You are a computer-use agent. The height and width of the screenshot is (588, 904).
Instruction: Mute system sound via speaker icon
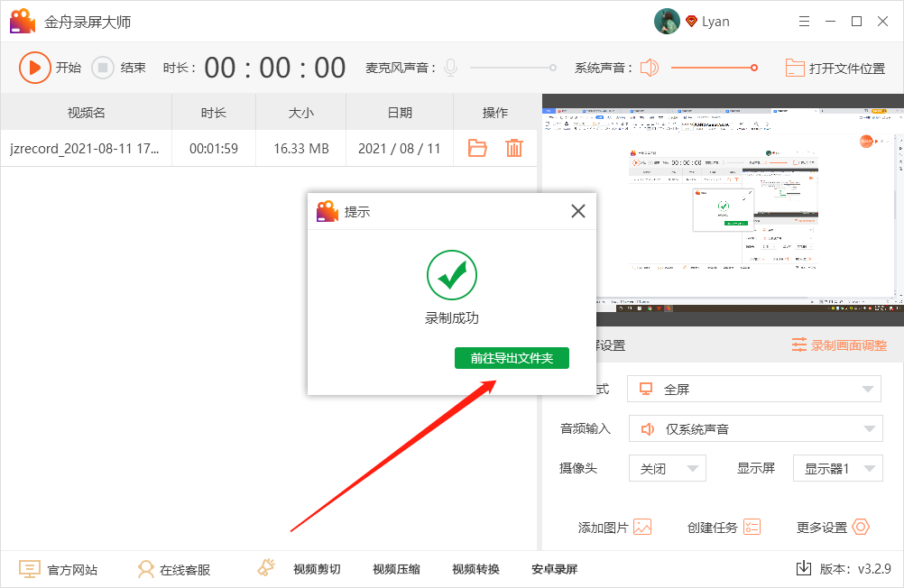(649, 67)
